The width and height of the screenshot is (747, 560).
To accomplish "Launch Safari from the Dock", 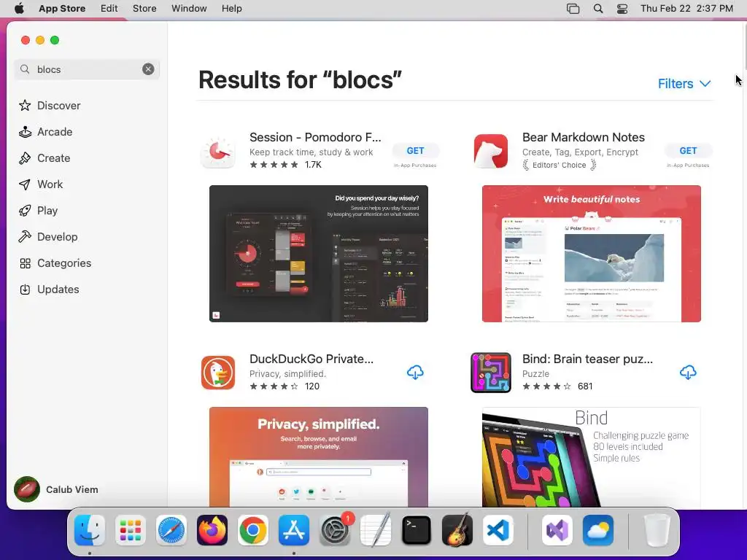I will 171,530.
